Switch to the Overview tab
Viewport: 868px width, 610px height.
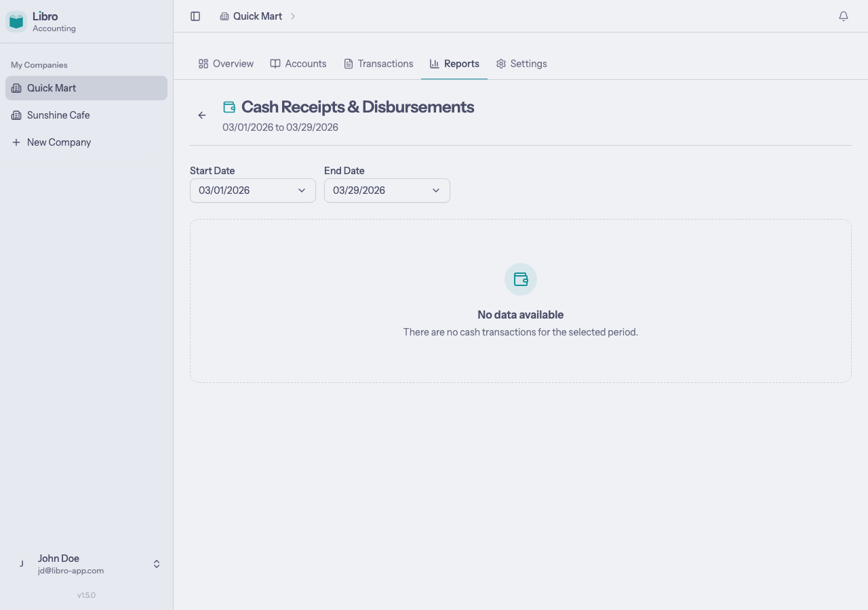pyautogui.click(x=226, y=63)
